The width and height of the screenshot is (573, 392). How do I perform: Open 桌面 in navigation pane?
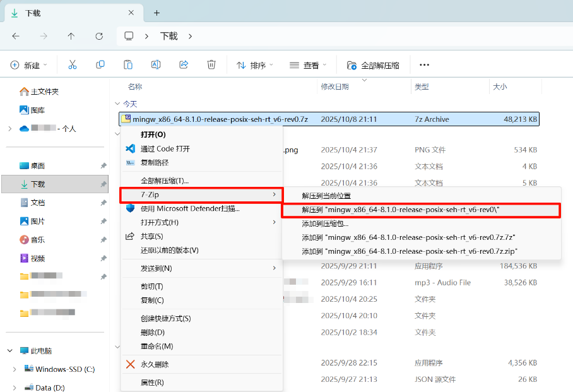[x=32, y=165]
